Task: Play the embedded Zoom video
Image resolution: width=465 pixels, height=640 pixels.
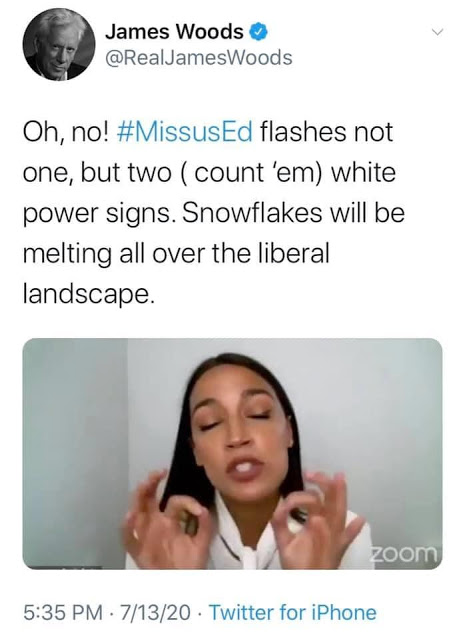Action: [232, 453]
